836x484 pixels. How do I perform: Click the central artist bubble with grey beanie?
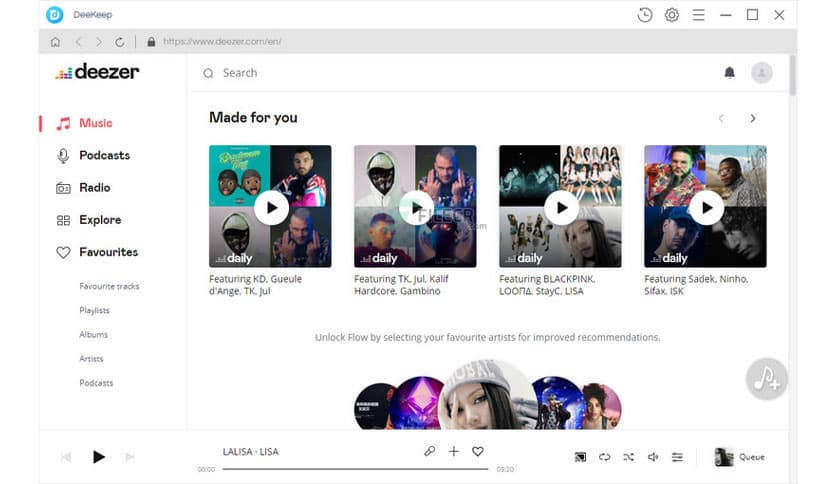pos(488,394)
